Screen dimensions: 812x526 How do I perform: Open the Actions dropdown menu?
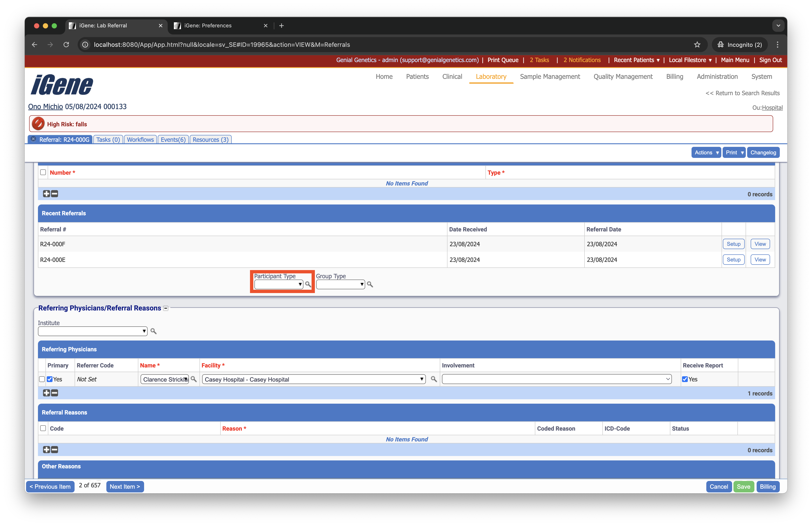(x=706, y=153)
